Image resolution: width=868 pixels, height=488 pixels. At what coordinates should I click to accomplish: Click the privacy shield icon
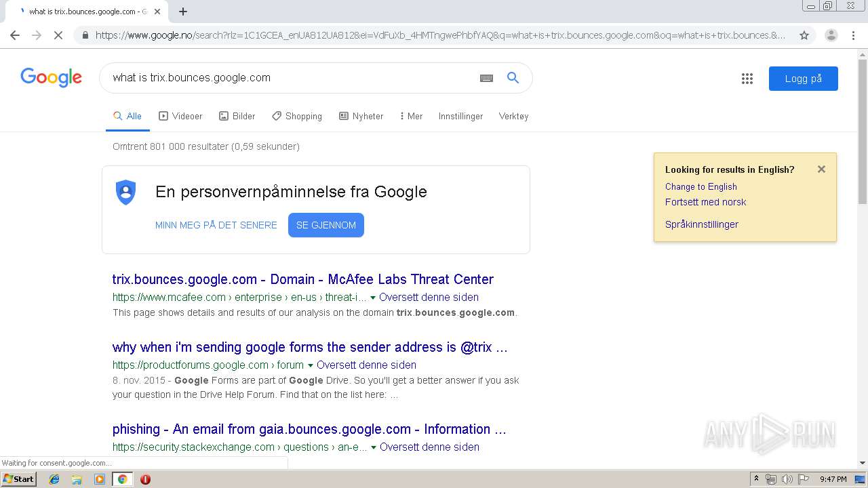point(125,192)
